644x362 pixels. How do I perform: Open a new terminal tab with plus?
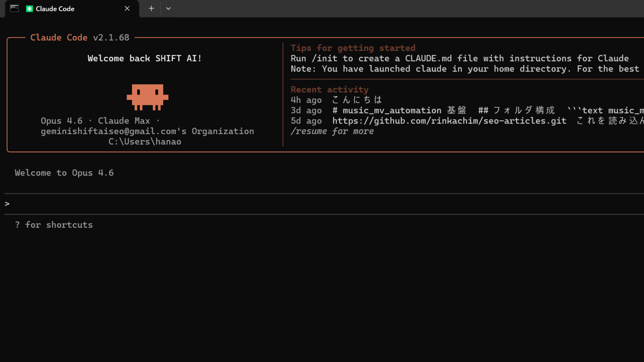151,9
